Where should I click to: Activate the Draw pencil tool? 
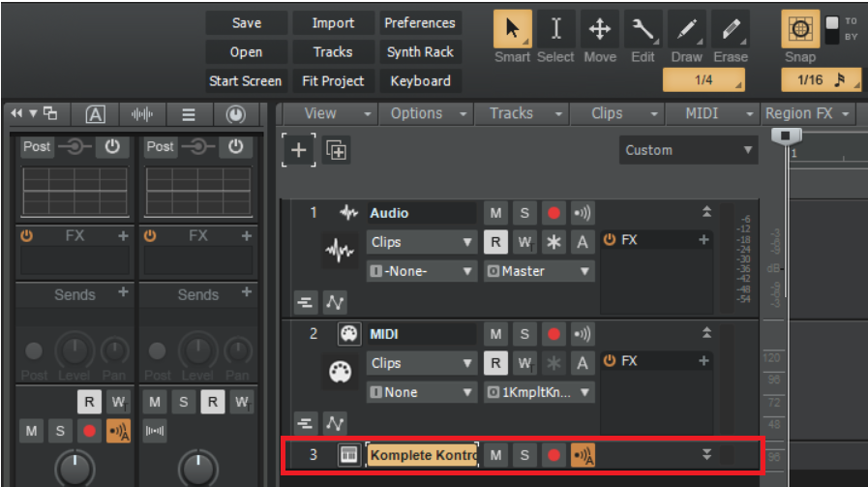(687, 30)
